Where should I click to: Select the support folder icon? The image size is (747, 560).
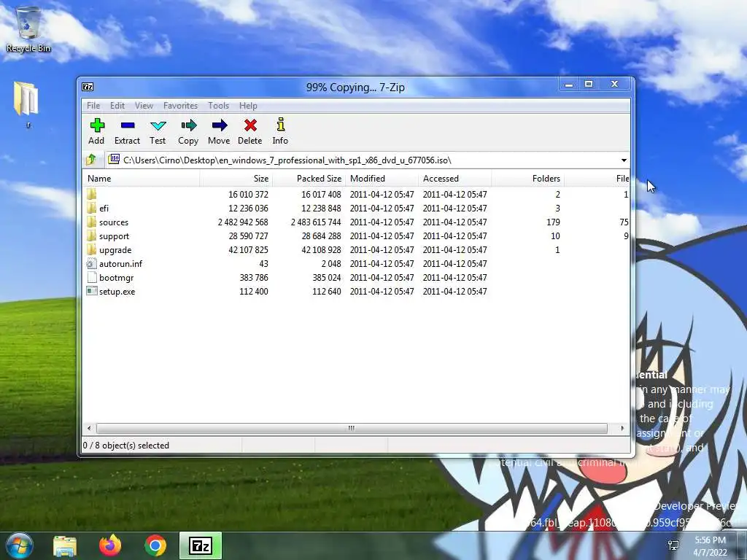91,236
